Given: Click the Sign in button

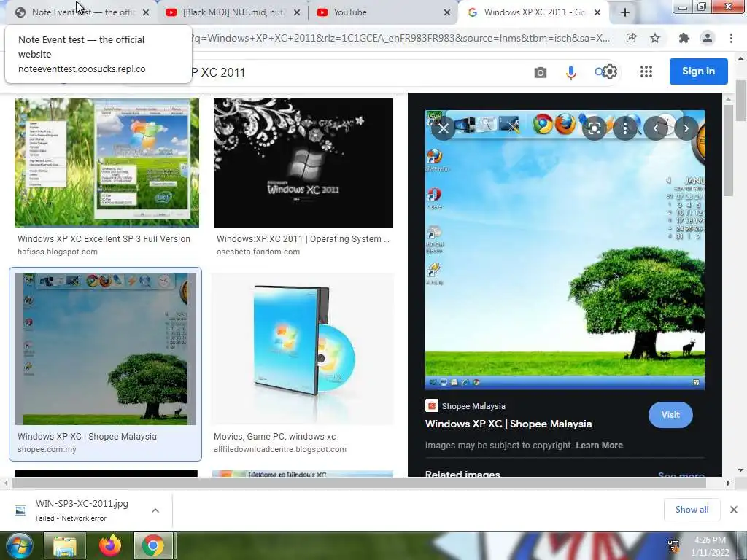Looking at the screenshot, I should (698, 71).
